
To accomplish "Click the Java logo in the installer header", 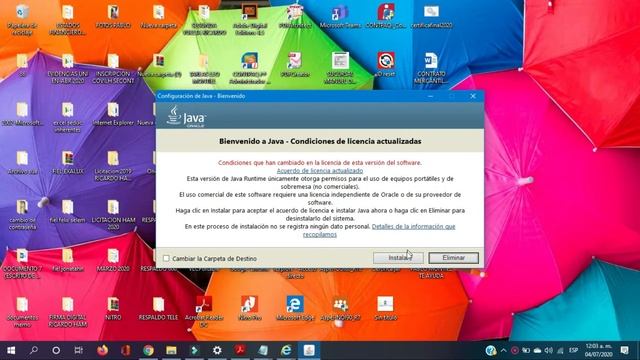I will coord(186,117).
